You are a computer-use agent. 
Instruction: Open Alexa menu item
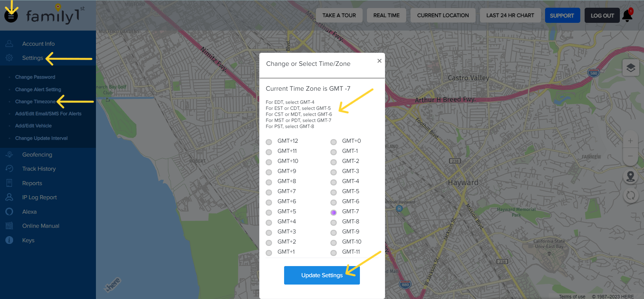[x=30, y=212]
